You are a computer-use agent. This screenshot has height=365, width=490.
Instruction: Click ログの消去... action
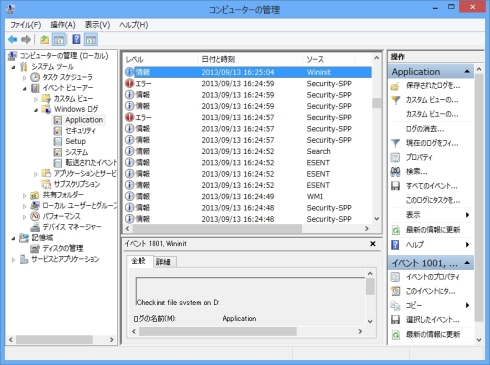point(424,129)
